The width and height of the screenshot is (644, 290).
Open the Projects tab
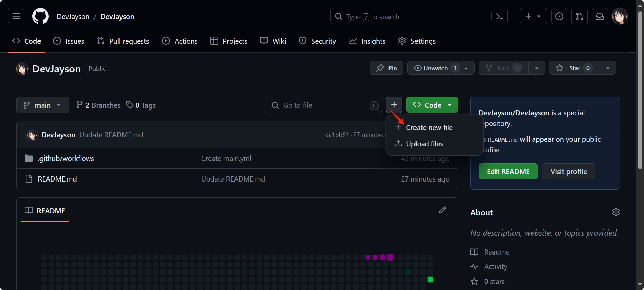pyautogui.click(x=229, y=41)
